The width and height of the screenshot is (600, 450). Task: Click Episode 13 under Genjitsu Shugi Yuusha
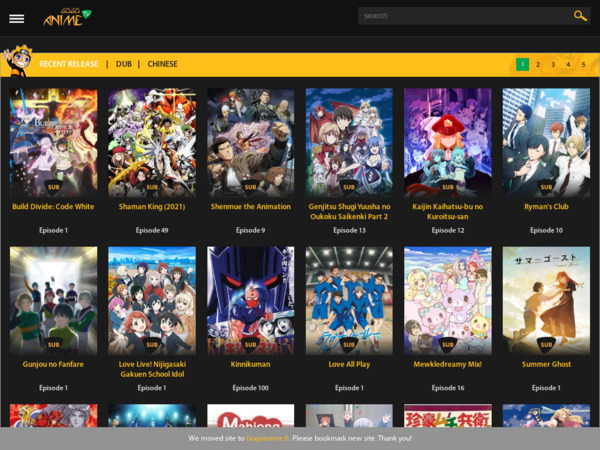pyautogui.click(x=349, y=230)
